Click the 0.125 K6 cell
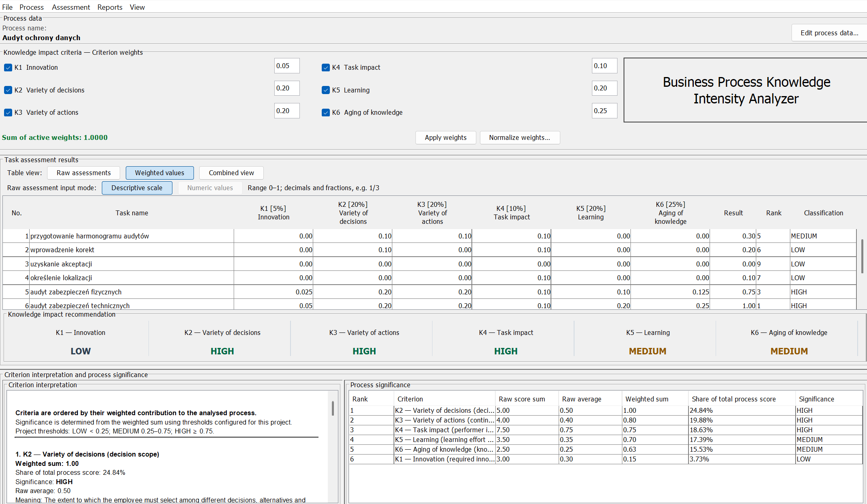The image size is (867, 504). 670,292
